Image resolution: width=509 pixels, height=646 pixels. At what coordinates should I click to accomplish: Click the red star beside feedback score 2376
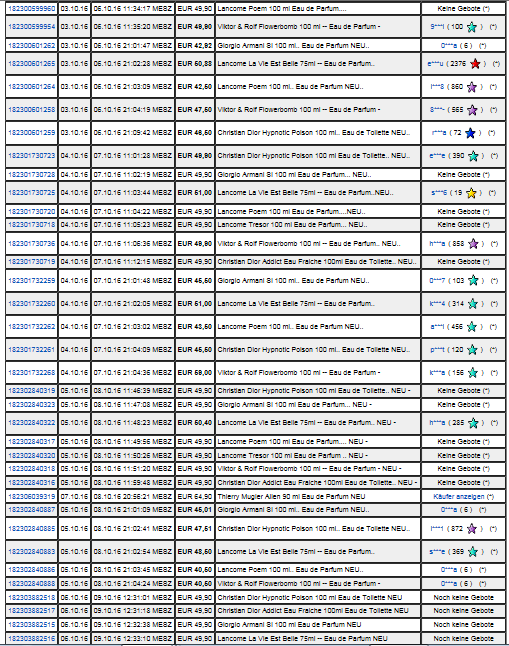tap(475, 64)
